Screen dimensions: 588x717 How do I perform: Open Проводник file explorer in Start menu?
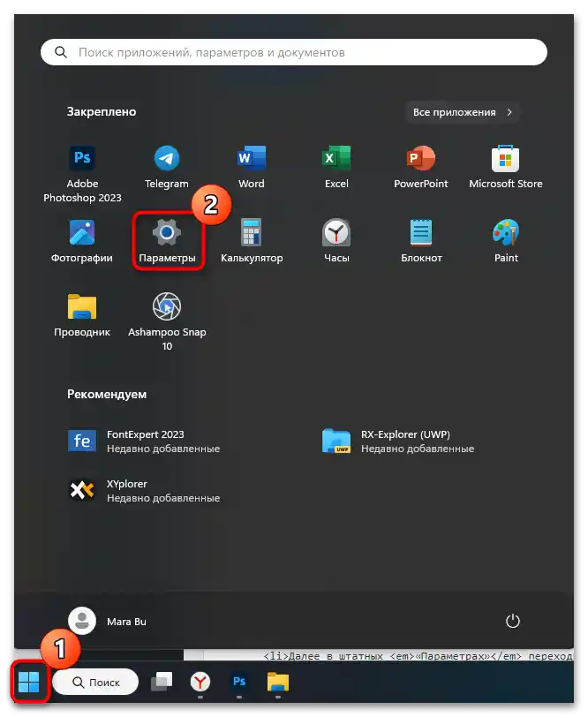pyautogui.click(x=82, y=315)
